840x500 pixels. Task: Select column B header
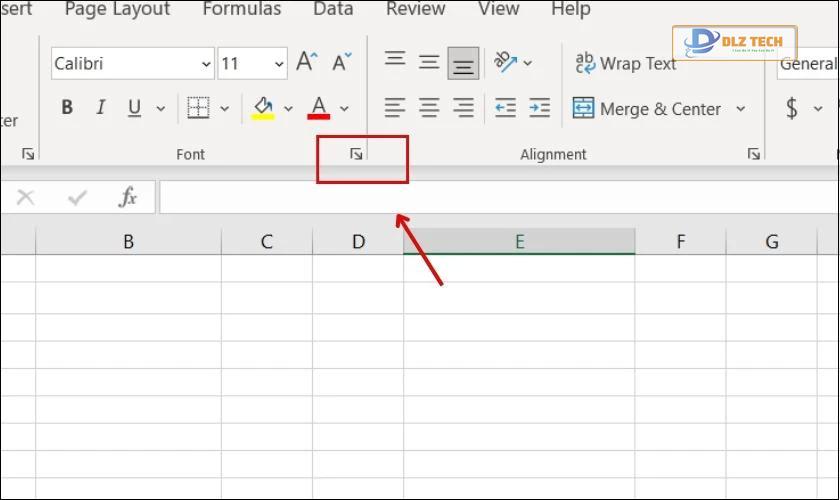coord(129,242)
